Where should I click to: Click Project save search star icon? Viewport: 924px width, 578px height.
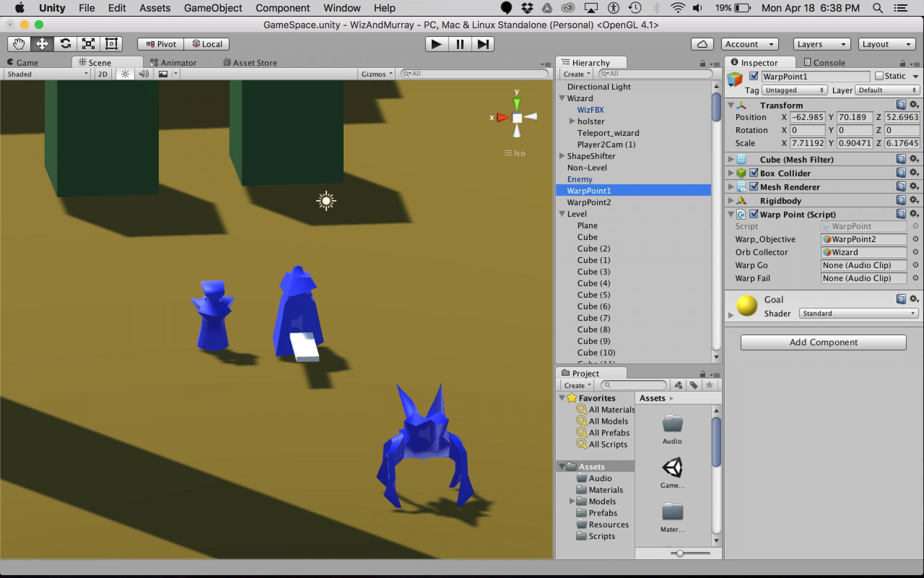tap(709, 385)
